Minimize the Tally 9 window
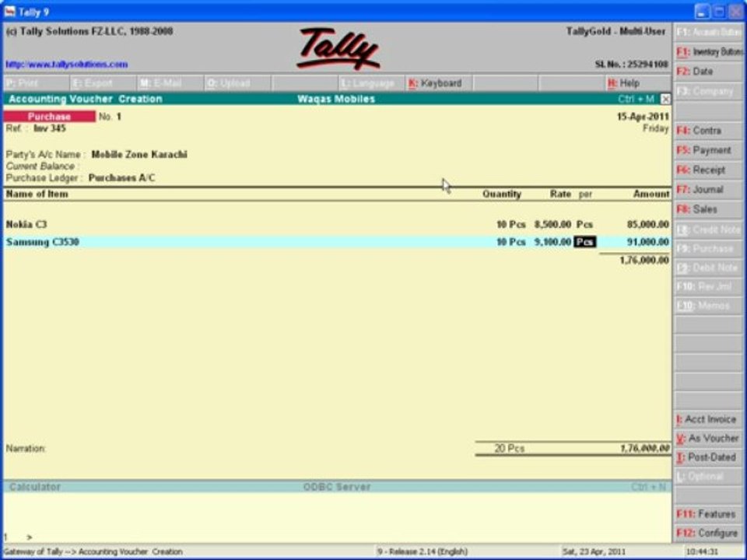The height and width of the screenshot is (560, 747). 702,12
